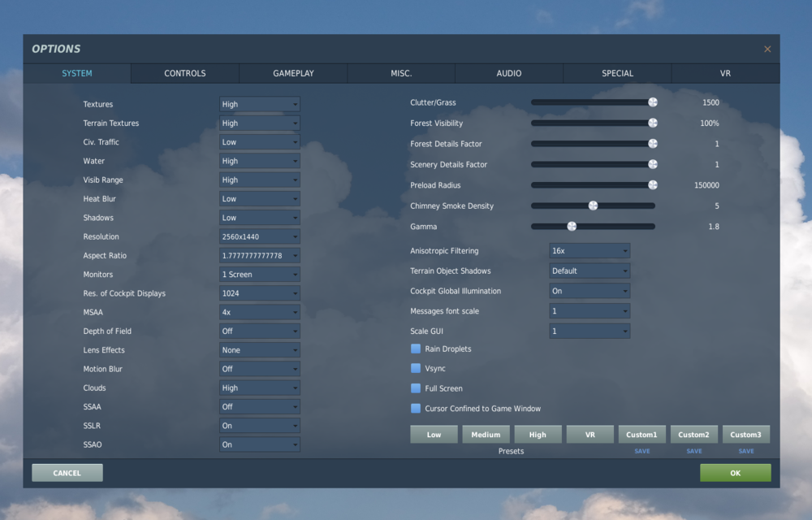Enable the Full Screen checkbox

(x=416, y=388)
